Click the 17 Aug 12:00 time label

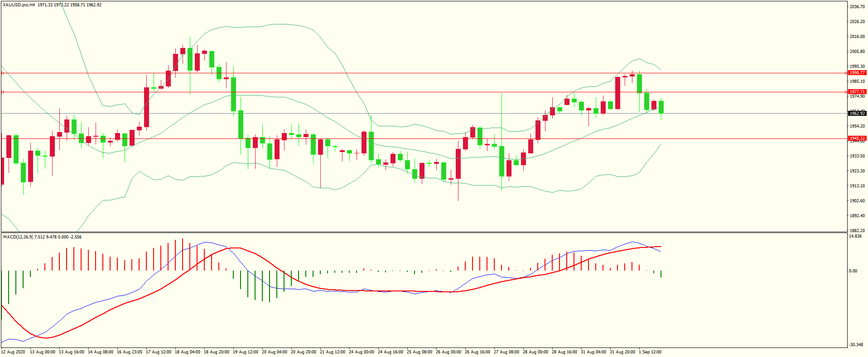[159, 352]
